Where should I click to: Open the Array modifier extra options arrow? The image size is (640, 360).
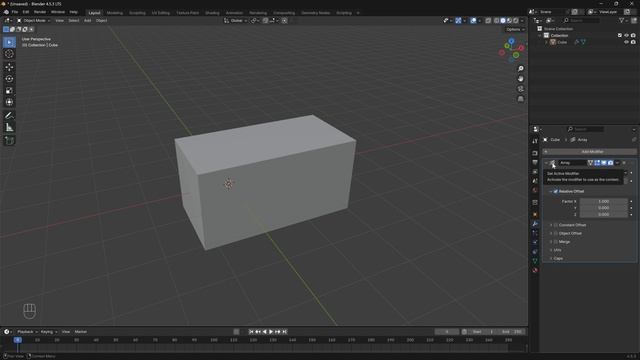617,163
